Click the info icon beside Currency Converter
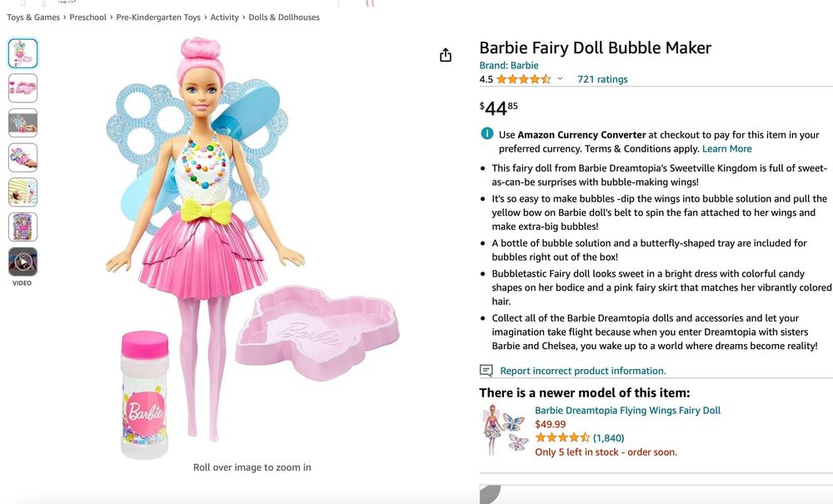The width and height of the screenshot is (833, 504). 486,134
